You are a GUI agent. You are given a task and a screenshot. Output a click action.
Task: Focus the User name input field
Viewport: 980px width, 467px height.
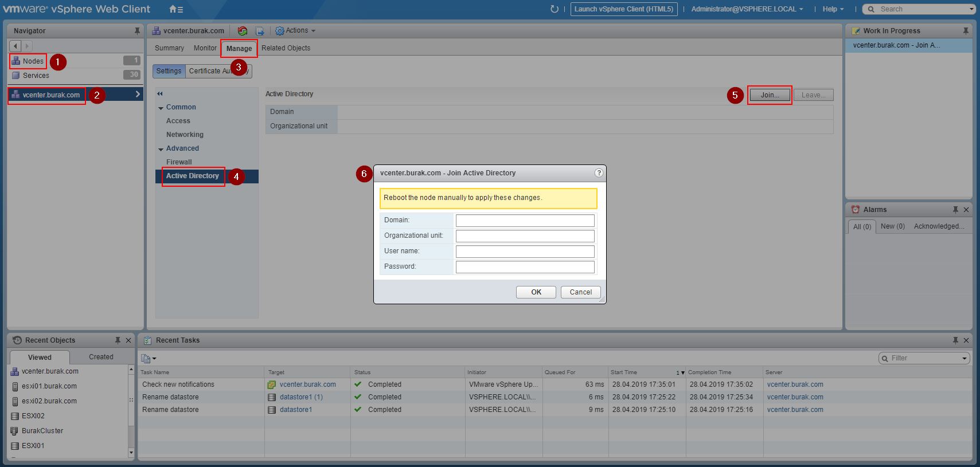(x=525, y=252)
